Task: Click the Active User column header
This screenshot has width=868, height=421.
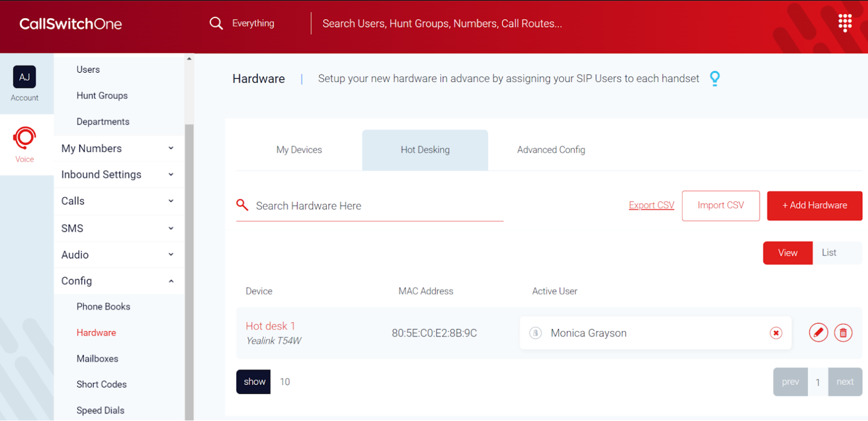Action: click(555, 291)
